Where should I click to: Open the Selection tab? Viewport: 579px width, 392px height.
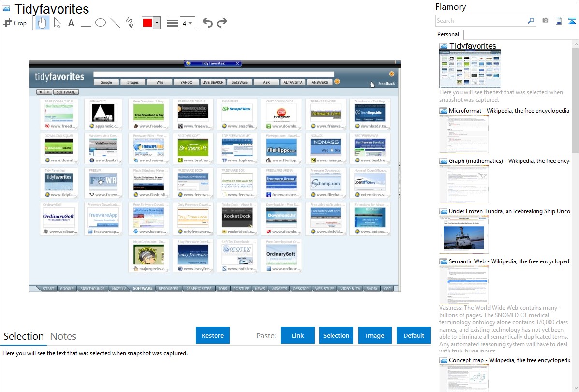(24, 336)
